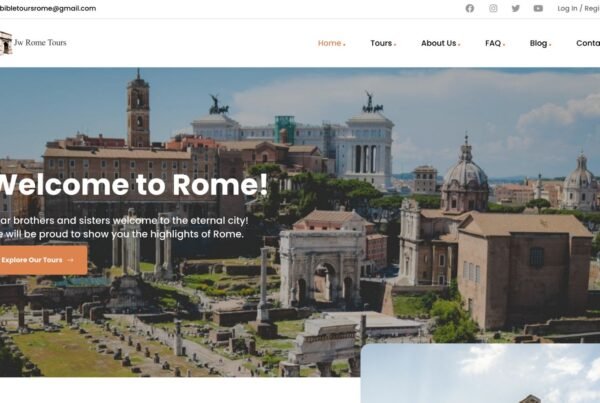Open the Facebook social icon
The height and width of the screenshot is (403, 600).
(x=470, y=8)
